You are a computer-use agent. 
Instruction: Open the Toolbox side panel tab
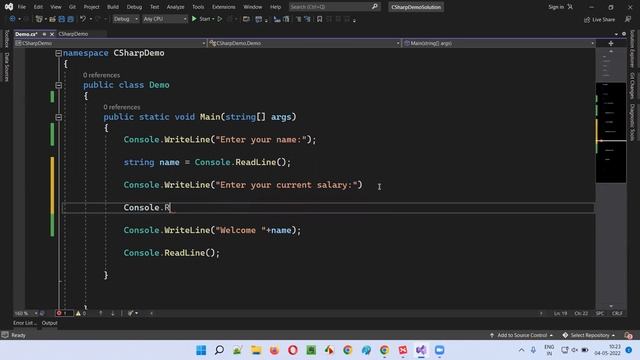coord(7,39)
